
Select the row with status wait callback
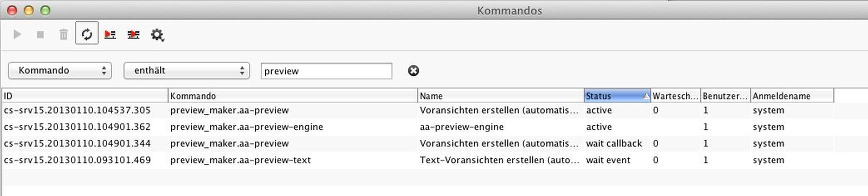click(614, 144)
